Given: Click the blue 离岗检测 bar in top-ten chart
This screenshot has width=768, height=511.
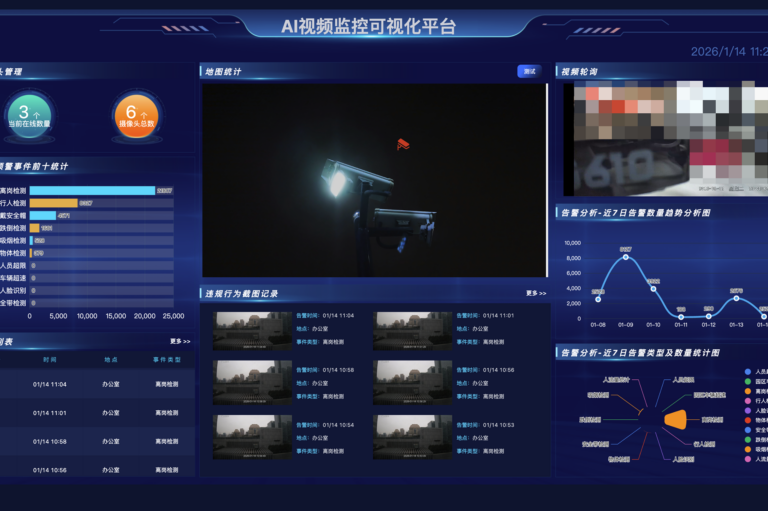Looking at the screenshot, I should pyautogui.click(x=92, y=191).
